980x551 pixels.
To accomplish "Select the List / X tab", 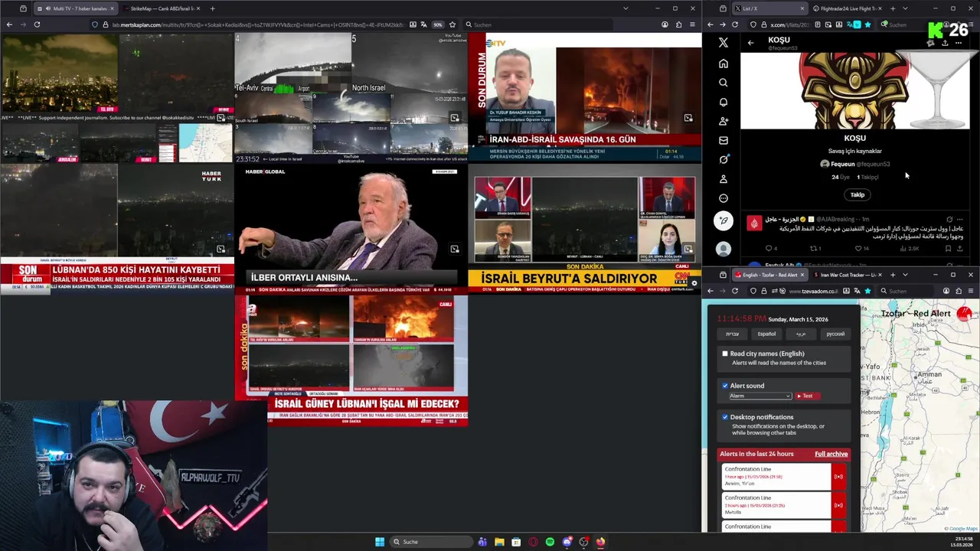I will pos(769,8).
